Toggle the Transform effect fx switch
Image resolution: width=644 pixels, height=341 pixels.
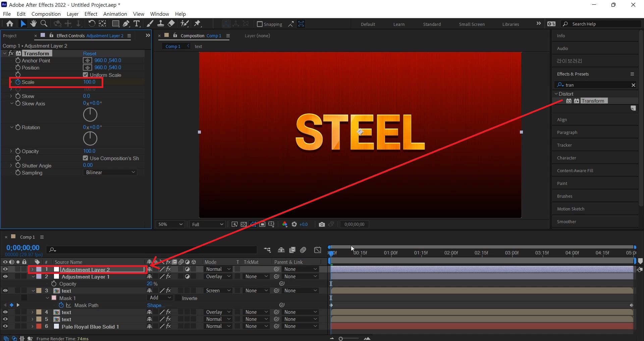point(11,53)
